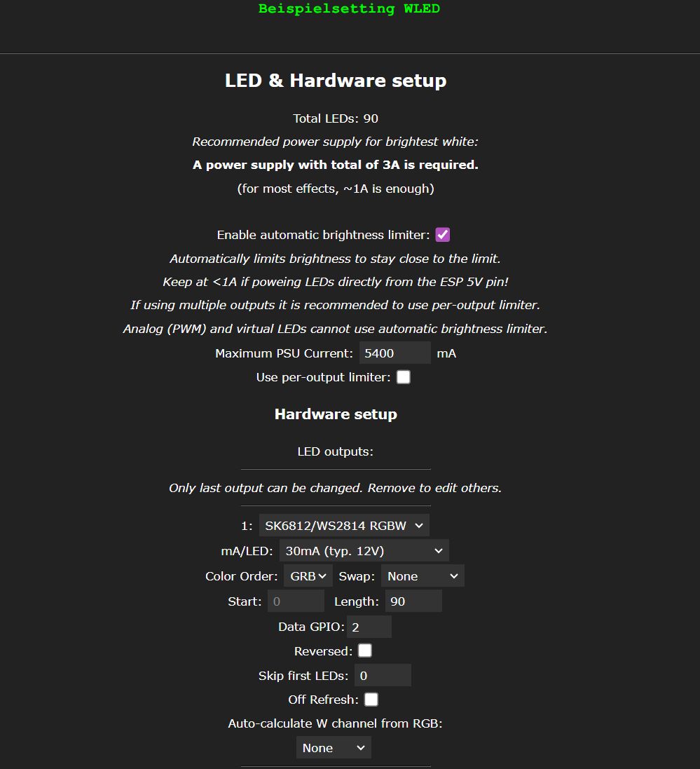The height and width of the screenshot is (769, 700).
Task: Disable the automatic brightness limiter checkbox
Action: point(442,235)
